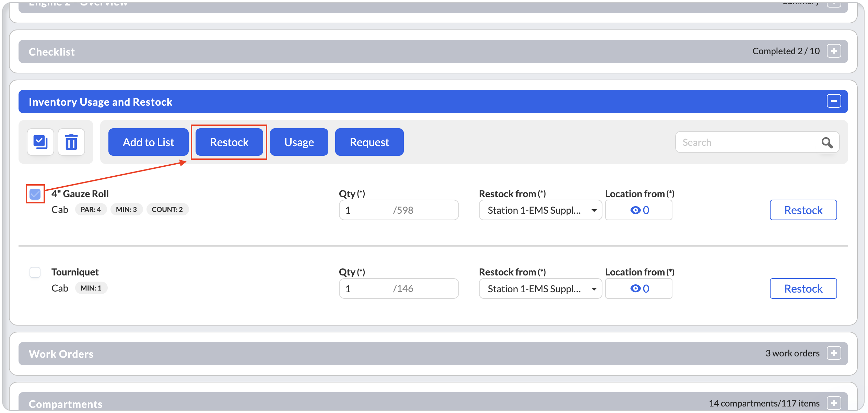This screenshot has height=413, width=868.
Task: Select the Request button
Action: 370,142
